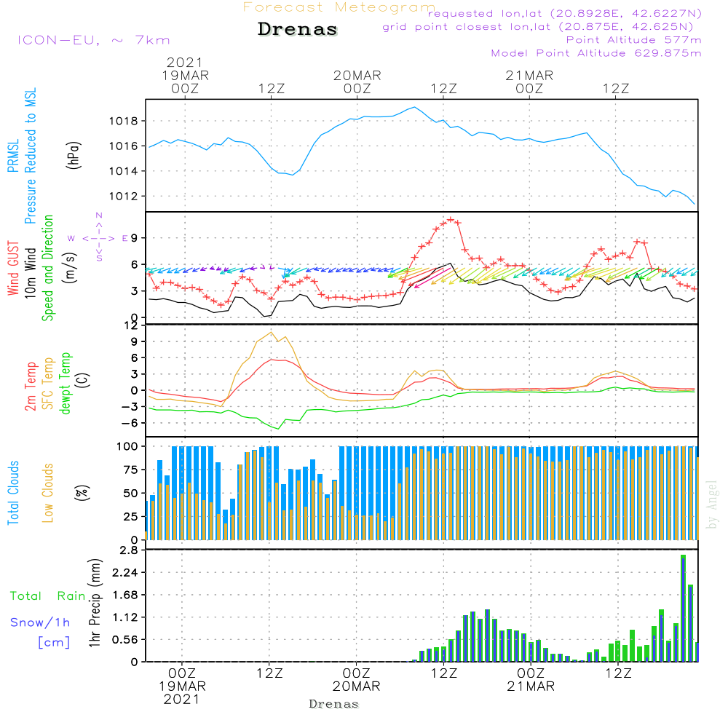This screenshot has height=728, width=728.
Task: Click the 'SFC Temp' orange label
Action: coord(48,384)
